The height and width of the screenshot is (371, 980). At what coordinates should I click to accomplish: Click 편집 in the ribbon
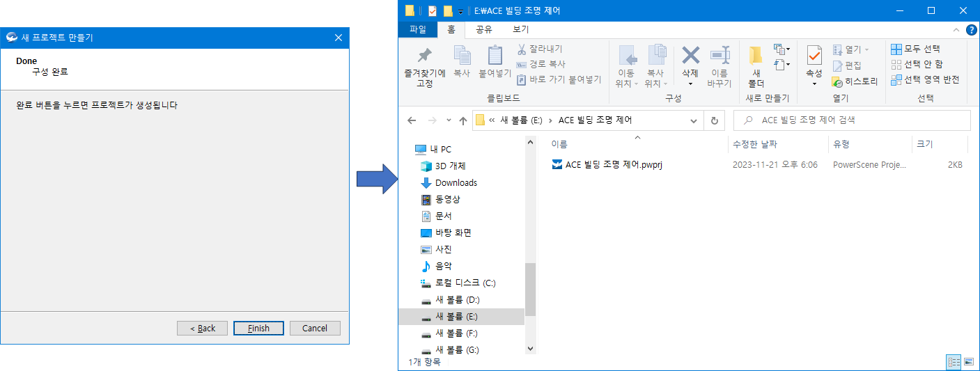point(847,65)
